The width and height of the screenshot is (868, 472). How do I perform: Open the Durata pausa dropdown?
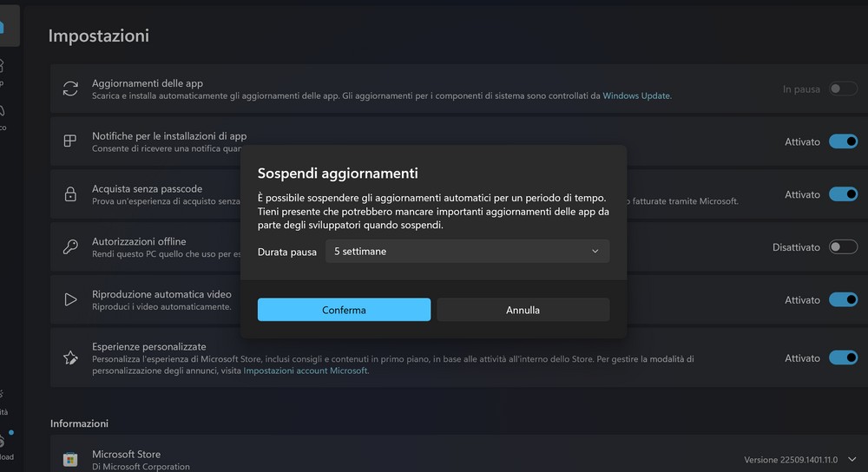[467, 252]
